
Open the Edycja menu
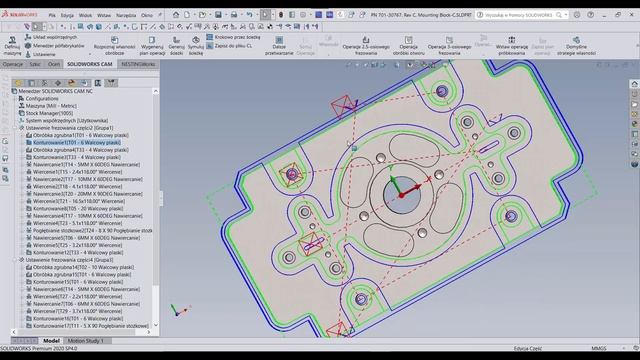(67, 15)
